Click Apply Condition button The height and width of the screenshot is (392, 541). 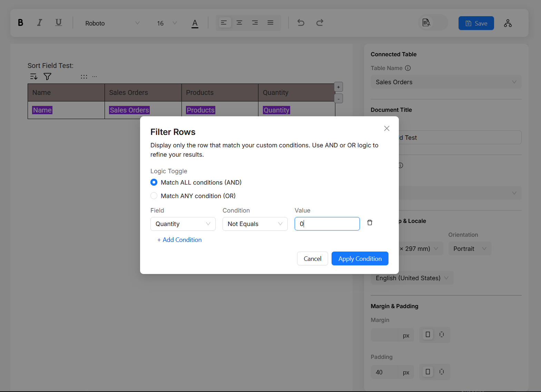(360, 258)
